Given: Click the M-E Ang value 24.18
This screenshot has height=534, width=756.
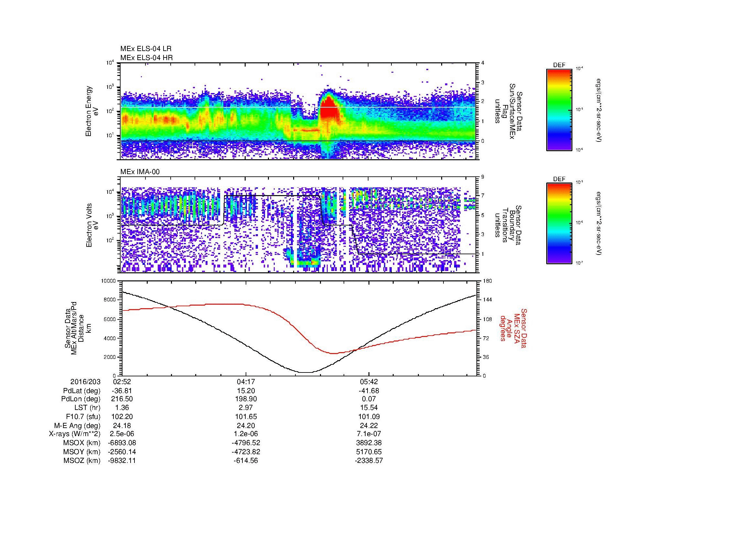Looking at the screenshot, I should click(x=122, y=425).
